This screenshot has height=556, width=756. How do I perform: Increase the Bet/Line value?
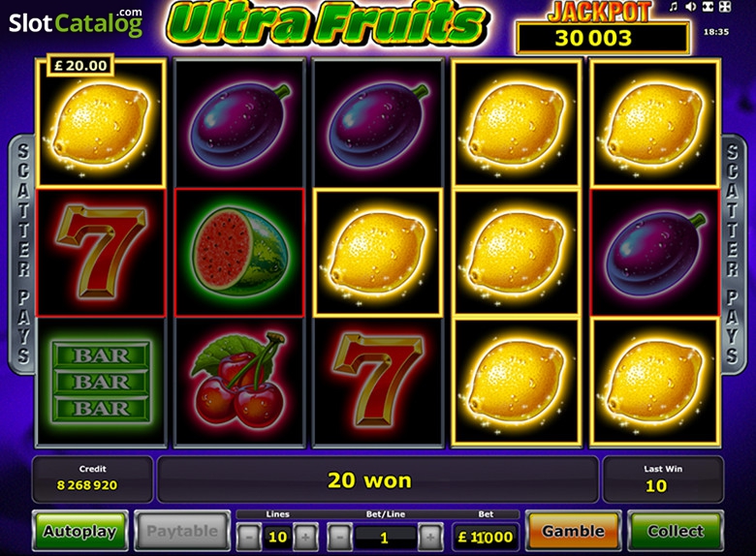tap(430, 537)
